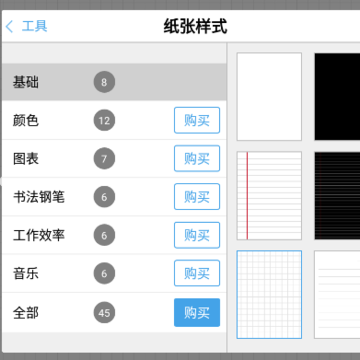Click the 12 count badge for 颜色
This screenshot has width=360, height=360.
(x=104, y=120)
